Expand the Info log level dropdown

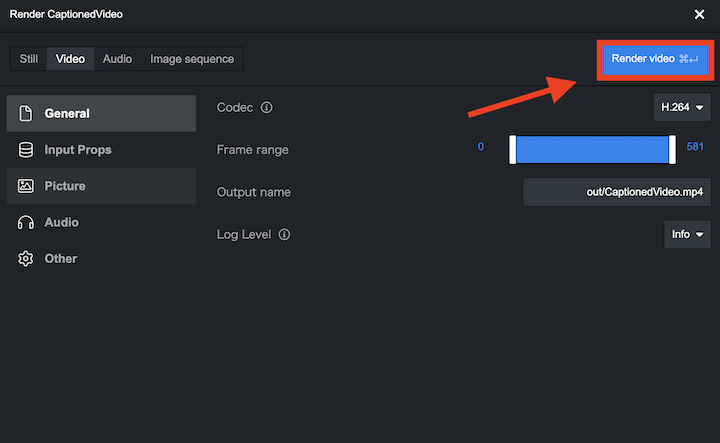(687, 235)
